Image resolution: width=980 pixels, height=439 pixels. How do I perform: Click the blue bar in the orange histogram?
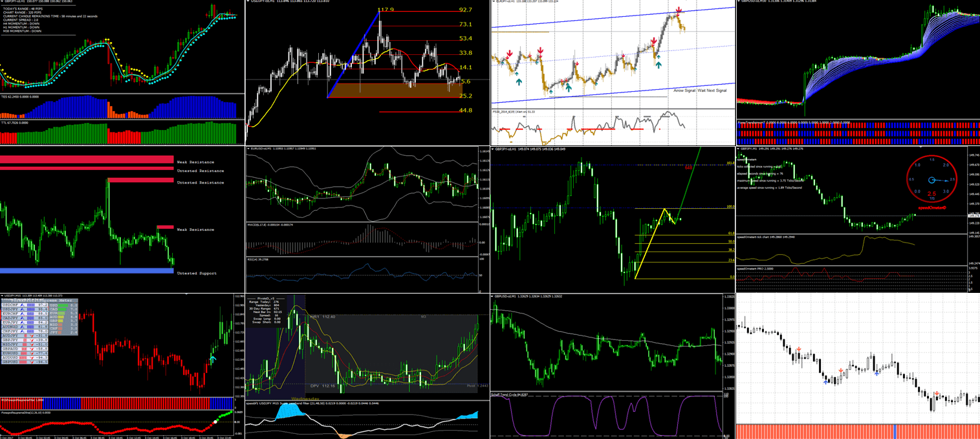[895, 431]
